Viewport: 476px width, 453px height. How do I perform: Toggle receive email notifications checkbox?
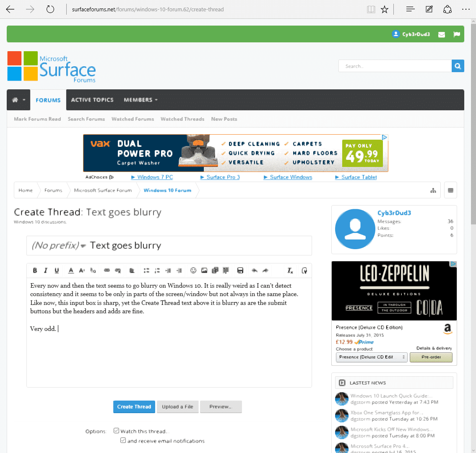click(123, 440)
